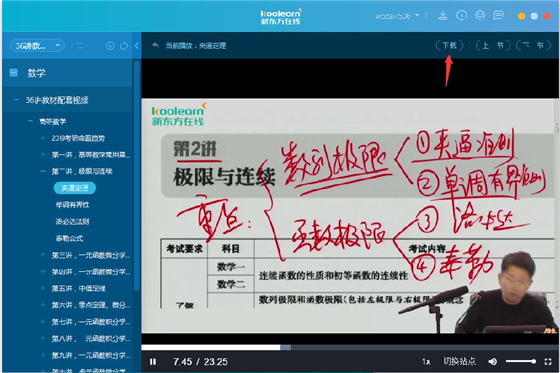Click the 第八讲 chapter row
The image size is (560, 373).
click(91, 338)
